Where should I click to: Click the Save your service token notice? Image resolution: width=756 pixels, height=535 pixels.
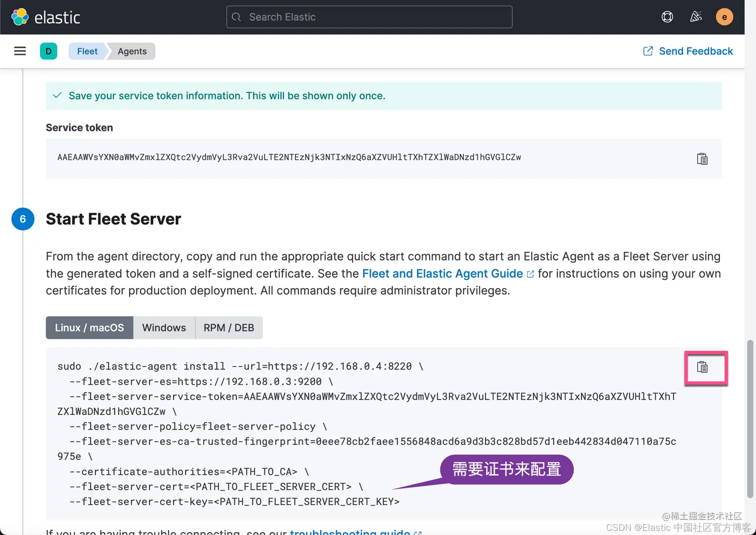383,96
